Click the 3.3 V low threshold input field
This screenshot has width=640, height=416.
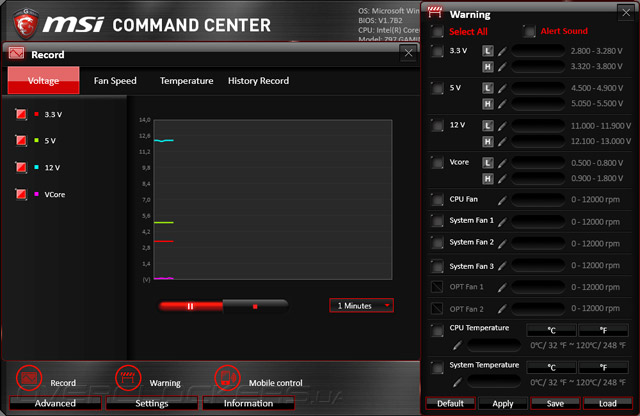tap(538, 51)
